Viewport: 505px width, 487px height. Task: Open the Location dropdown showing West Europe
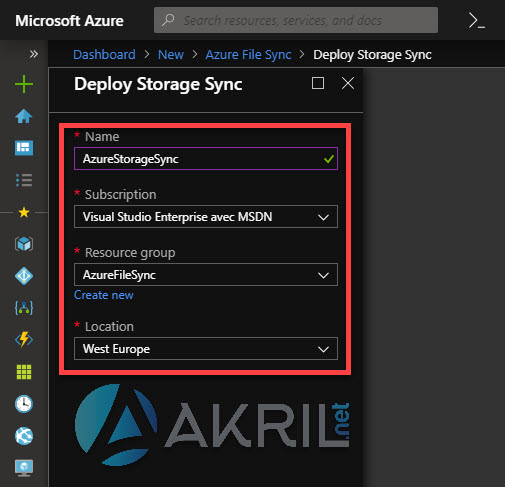point(206,349)
